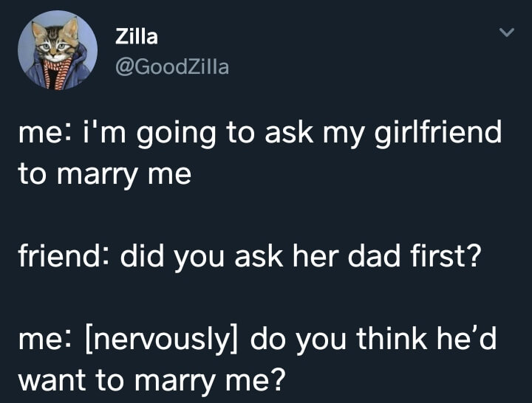The height and width of the screenshot is (403, 532).
Task: Open the Zilla display name profile
Action: [x=137, y=36]
